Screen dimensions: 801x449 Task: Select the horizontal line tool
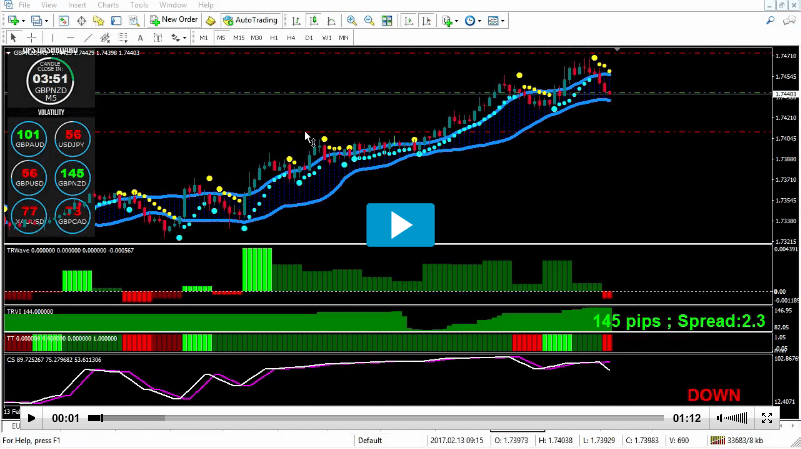pyautogui.click(x=70, y=37)
